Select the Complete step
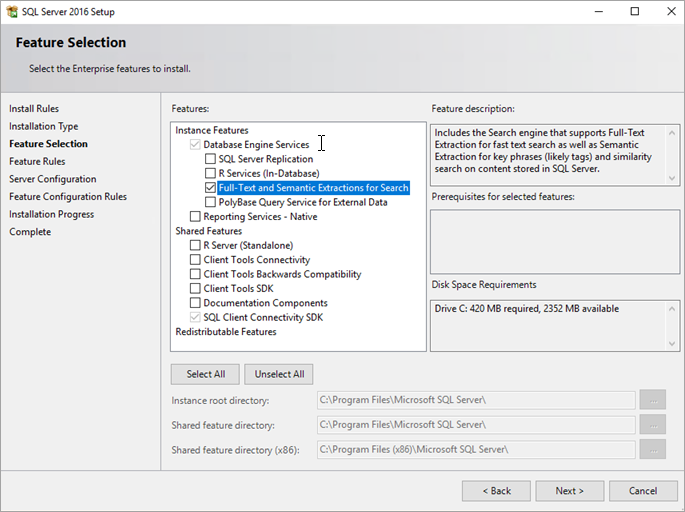This screenshot has height=512, width=685. coord(30,232)
